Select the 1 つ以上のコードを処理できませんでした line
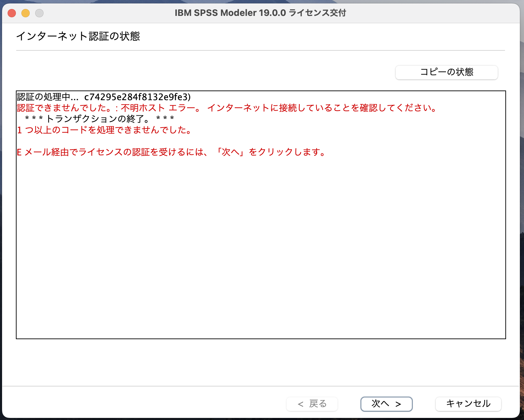 (x=105, y=130)
